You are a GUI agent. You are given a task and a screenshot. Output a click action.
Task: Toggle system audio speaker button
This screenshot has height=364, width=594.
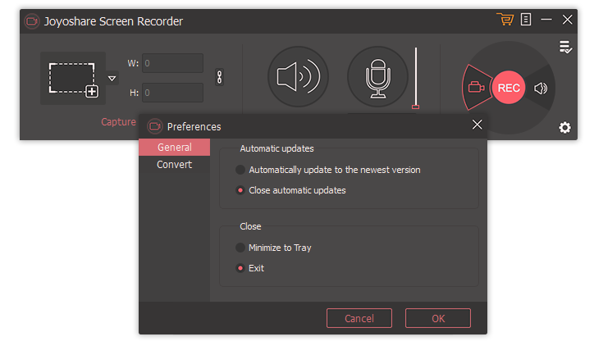point(298,77)
